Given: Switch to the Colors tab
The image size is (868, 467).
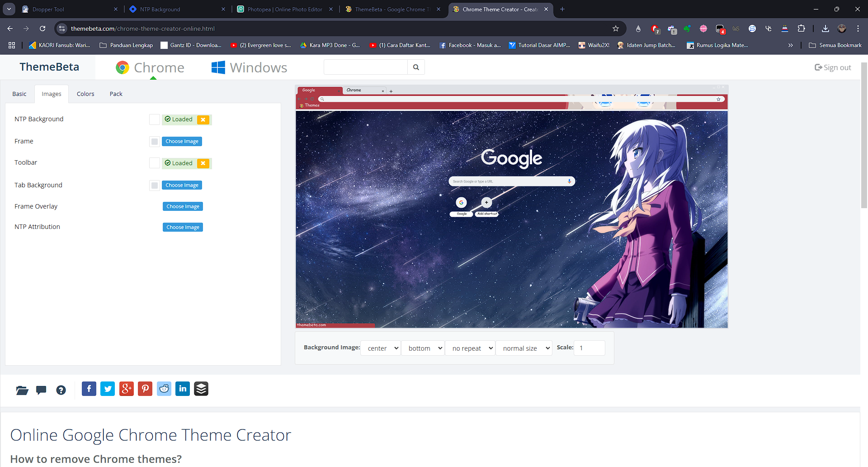Looking at the screenshot, I should click(85, 94).
